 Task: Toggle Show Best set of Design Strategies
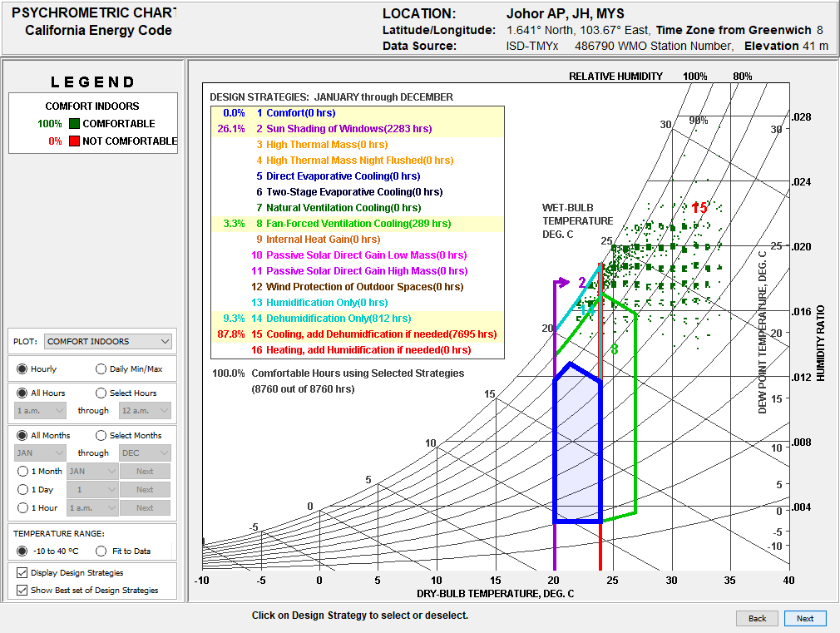coord(22,590)
